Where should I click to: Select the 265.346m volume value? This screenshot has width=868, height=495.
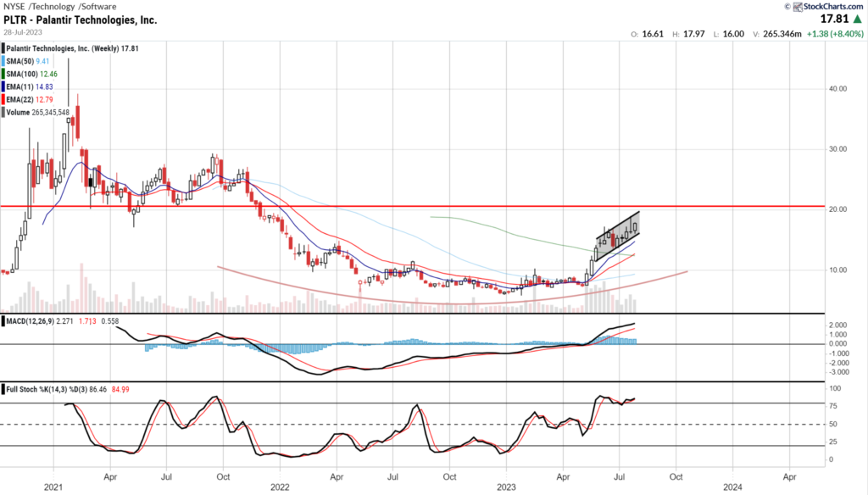[782, 34]
